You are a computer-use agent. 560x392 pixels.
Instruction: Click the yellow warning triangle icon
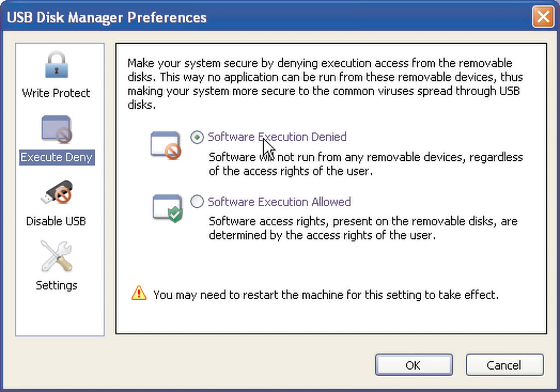[138, 293]
